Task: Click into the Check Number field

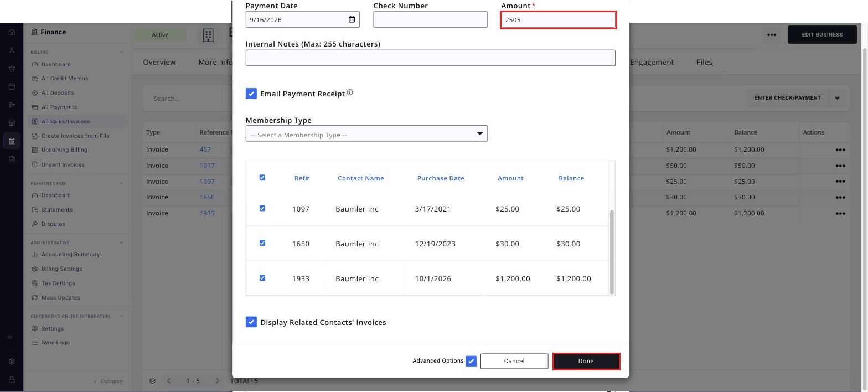Action: pos(430,19)
